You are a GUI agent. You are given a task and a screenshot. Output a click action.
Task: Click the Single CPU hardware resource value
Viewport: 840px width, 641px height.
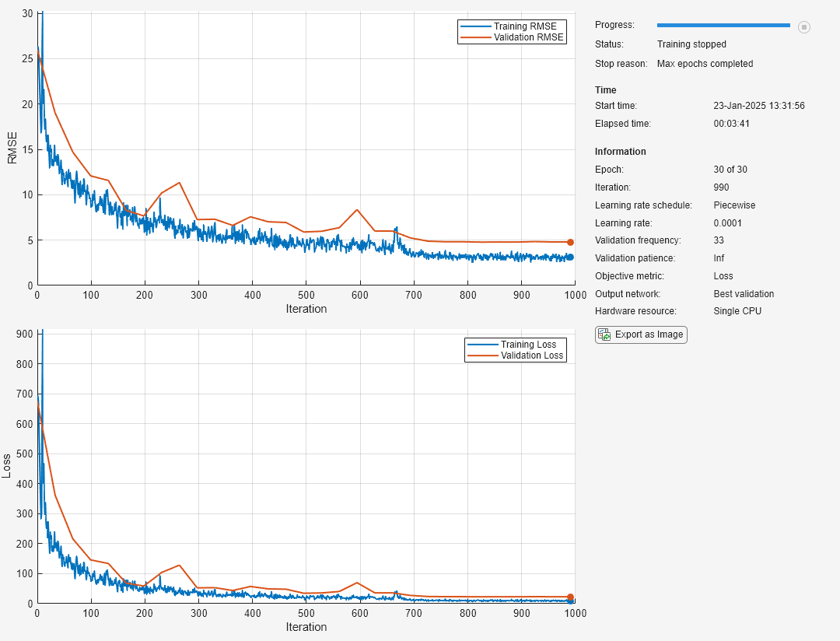click(x=737, y=311)
